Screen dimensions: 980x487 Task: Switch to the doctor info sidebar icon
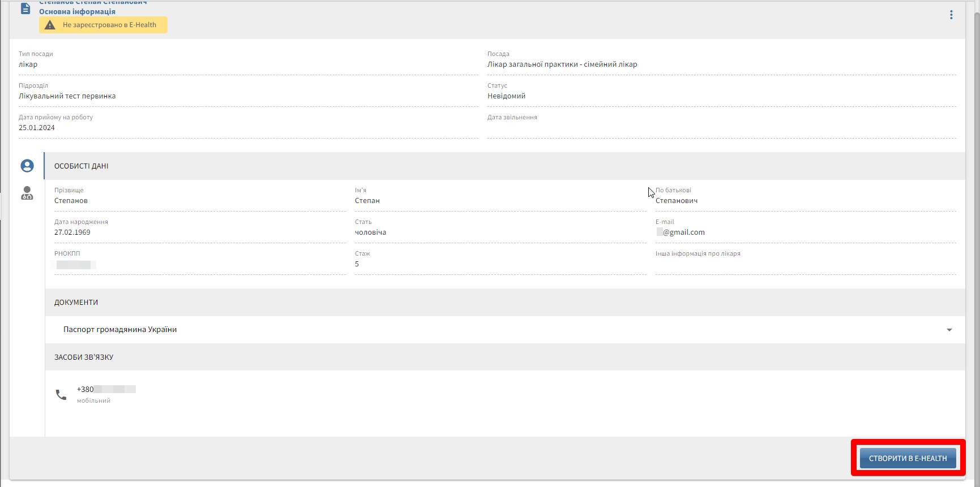pos(27,193)
